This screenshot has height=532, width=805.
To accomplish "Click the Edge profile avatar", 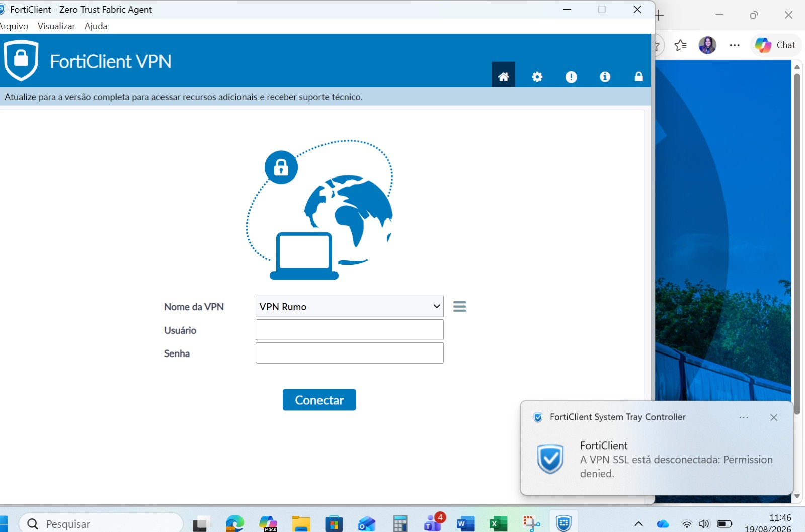I will coord(707,45).
